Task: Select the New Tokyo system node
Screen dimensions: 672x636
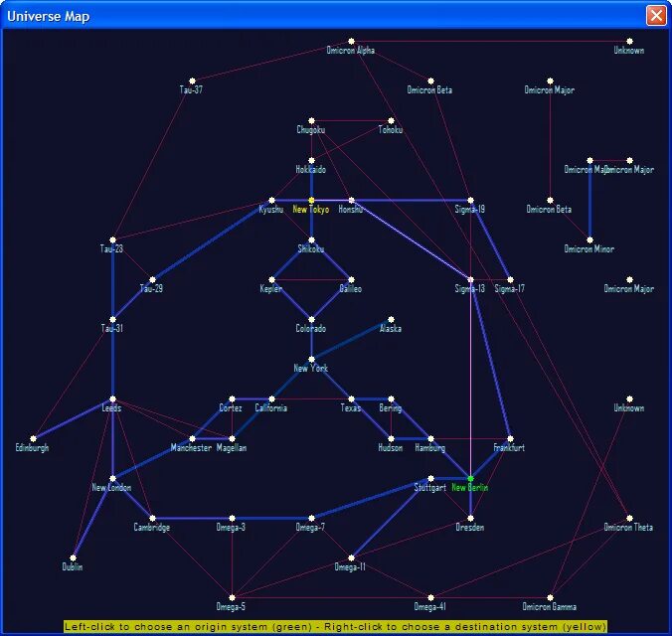Action: [x=311, y=200]
